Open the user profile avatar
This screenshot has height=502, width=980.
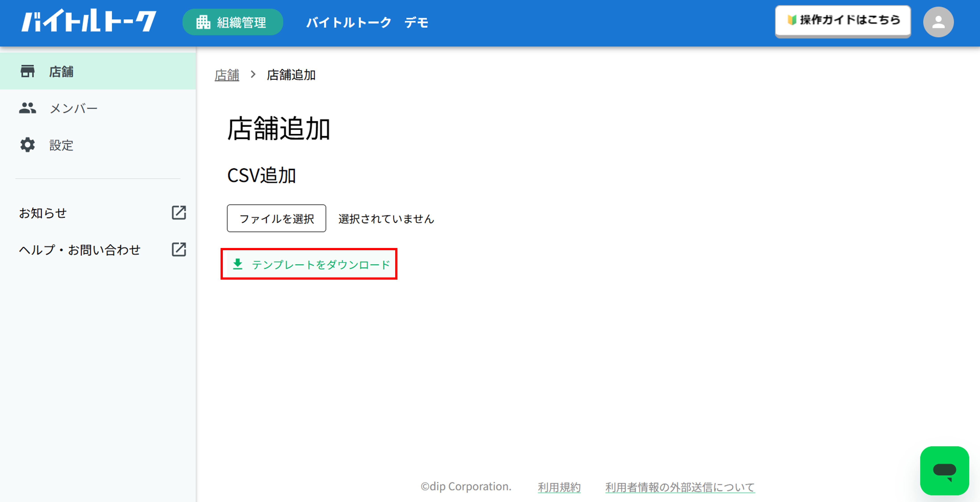938,22
